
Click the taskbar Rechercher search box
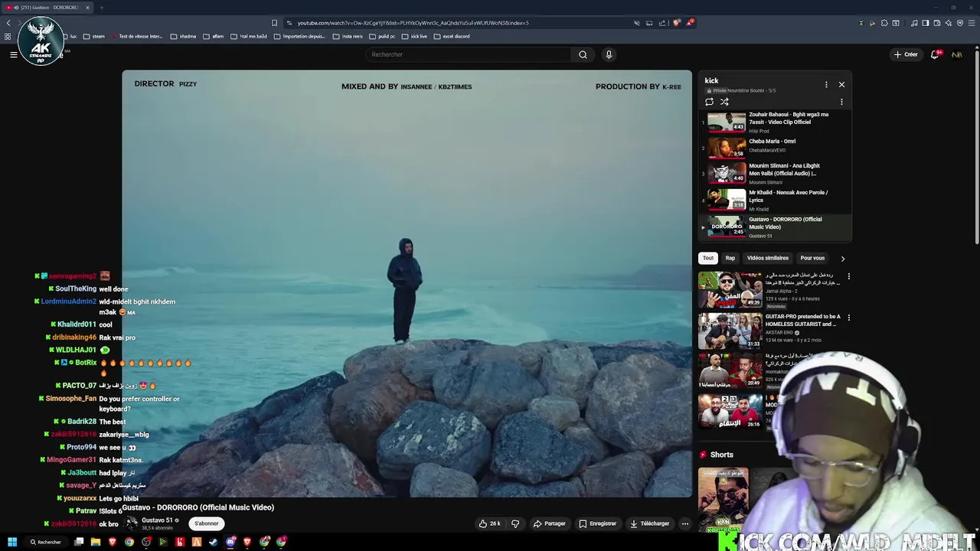point(45,542)
